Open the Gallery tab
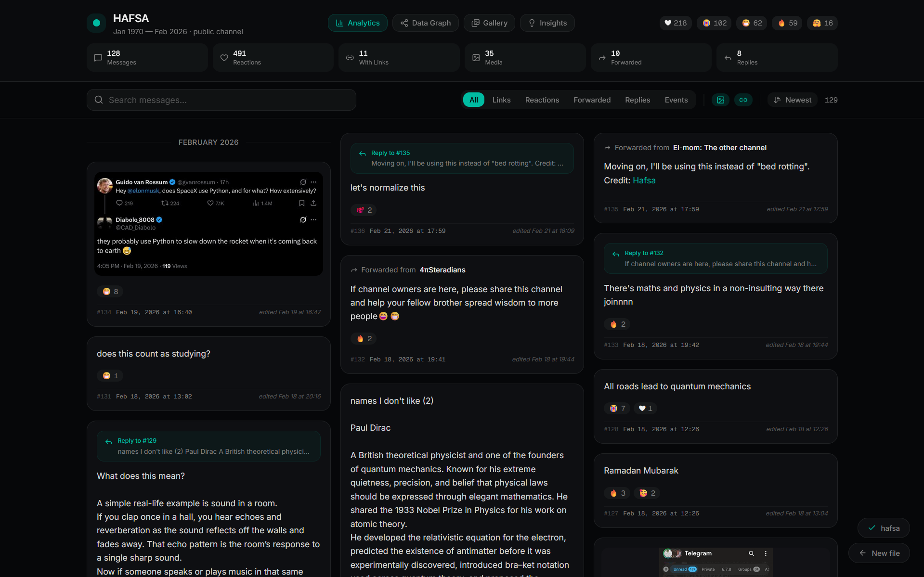Image resolution: width=924 pixels, height=577 pixels. coord(489,23)
